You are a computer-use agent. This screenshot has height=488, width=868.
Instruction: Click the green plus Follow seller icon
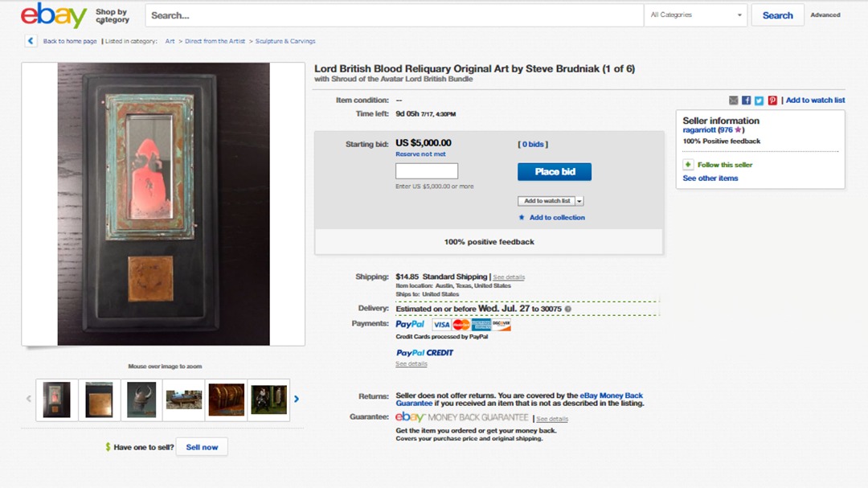[x=688, y=165]
